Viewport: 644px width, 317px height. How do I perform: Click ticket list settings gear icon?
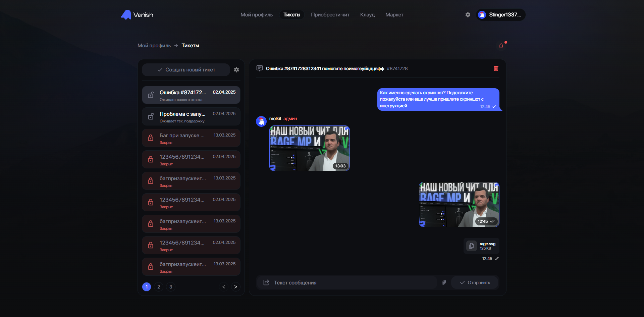coord(236,70)
